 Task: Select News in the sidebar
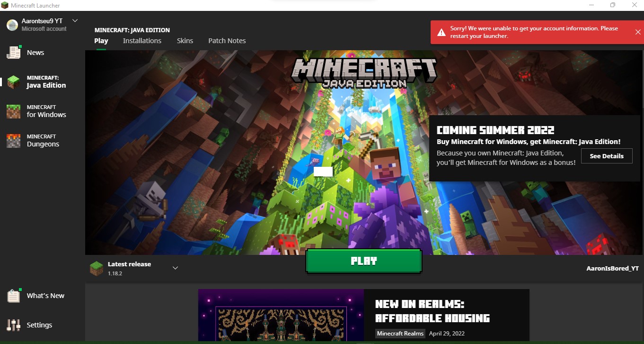pyautogui.click(x=35, y=53)
